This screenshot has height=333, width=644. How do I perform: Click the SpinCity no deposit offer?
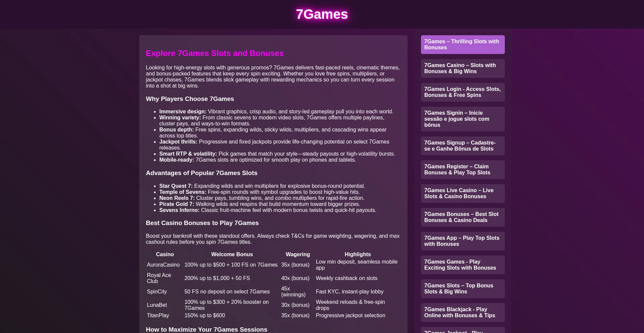(227, 292)
